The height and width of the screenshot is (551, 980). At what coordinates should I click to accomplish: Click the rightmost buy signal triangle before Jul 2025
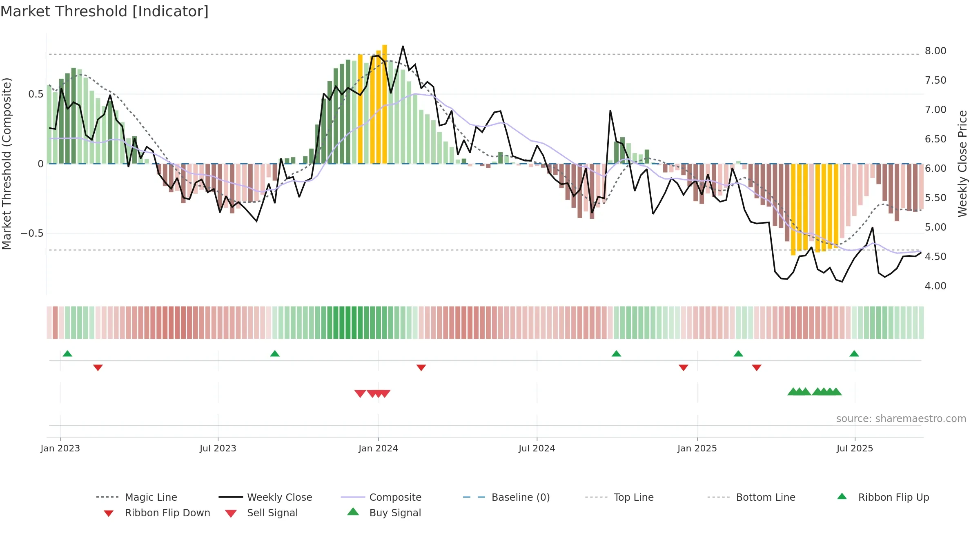[836, 391]
